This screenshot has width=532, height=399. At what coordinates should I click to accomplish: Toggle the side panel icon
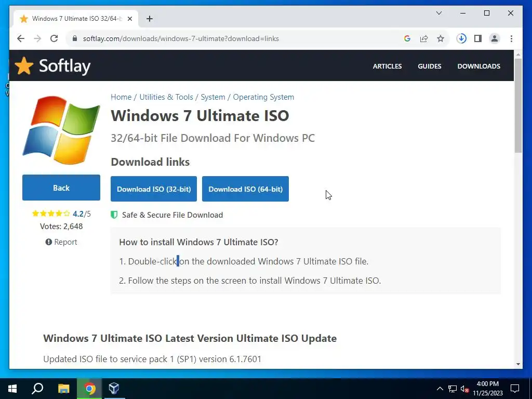click(478, 38)
